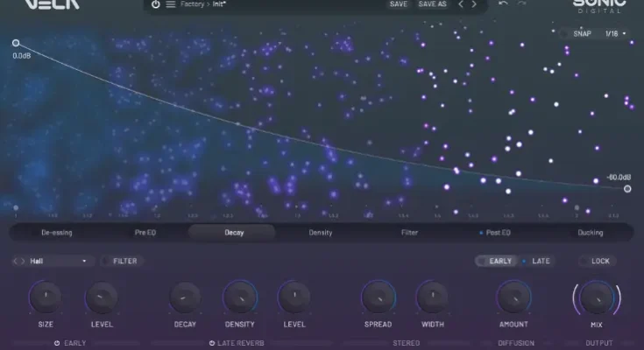Toggle the Early section power icon
Image resolution: width=644 pixels, height=350 pixels.
coord(57,343)
